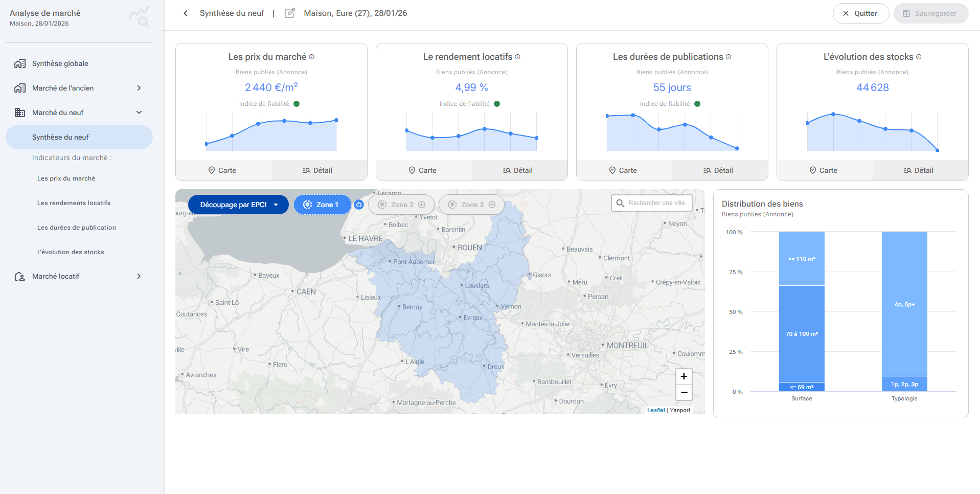Click the Marché de l'ancien house icon

[20, 88]
